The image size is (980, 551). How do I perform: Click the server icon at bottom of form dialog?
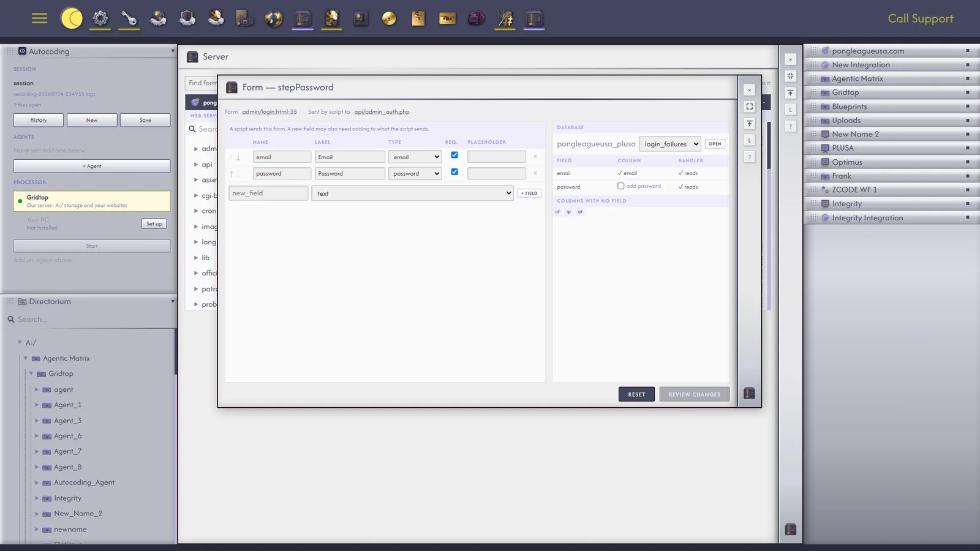tap(749, 393)
